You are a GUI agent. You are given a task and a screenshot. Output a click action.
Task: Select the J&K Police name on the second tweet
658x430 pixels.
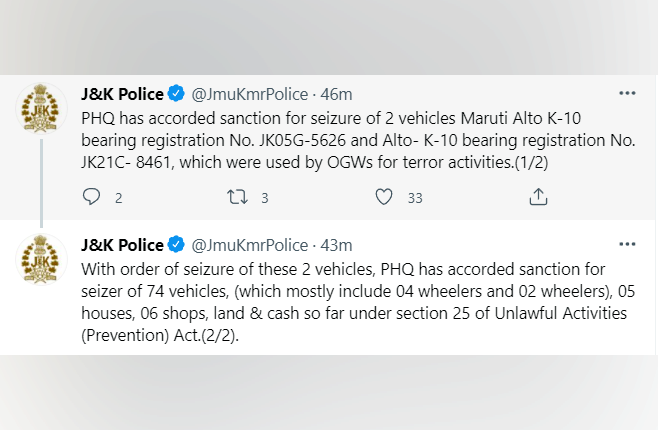click(123, 245)
